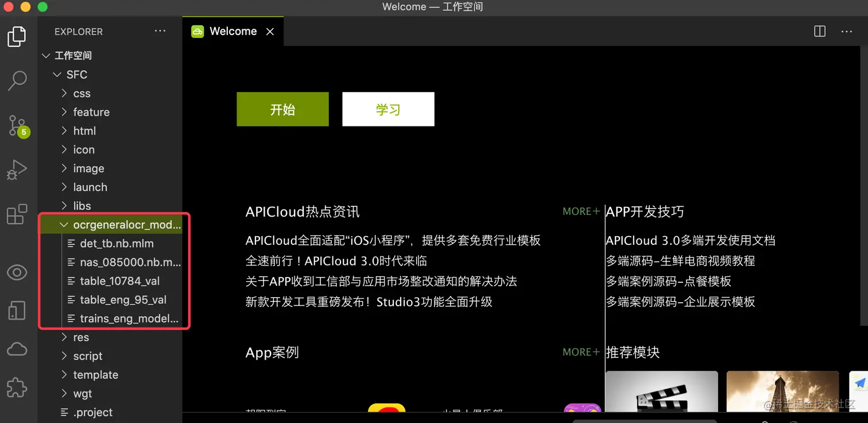Image resolution: width=868 pixels, height=423 pixels.
Task: Click the EXPLORER panel title
Action: [x=79, y=32]
